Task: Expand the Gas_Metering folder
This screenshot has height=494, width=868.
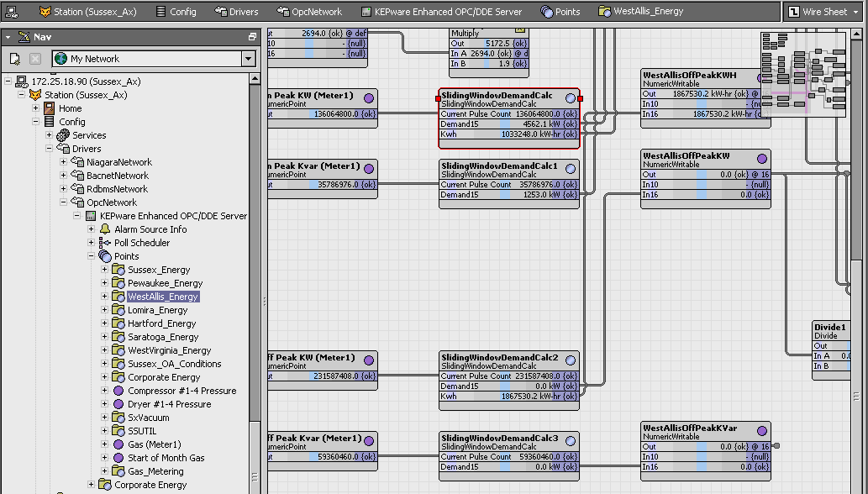Action: coord(105,471)
